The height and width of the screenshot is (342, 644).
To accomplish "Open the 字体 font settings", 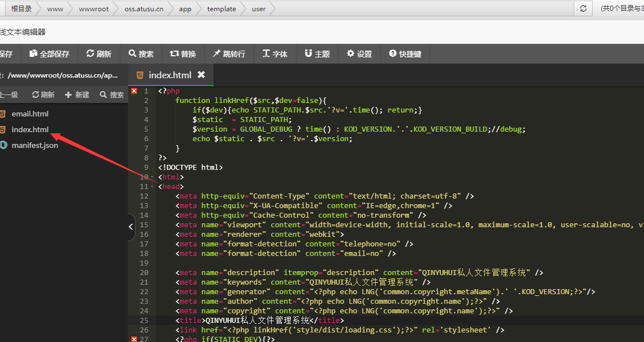I will click(275, 54).
